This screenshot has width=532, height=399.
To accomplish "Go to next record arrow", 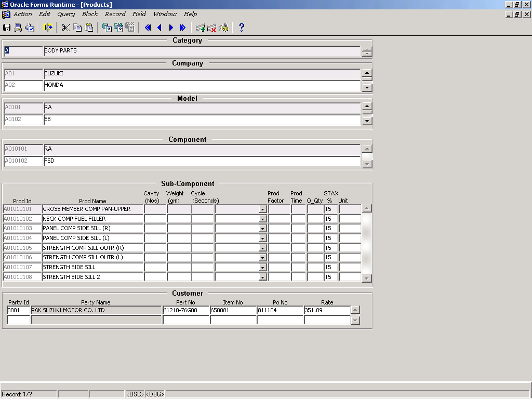I will [171, 28].
